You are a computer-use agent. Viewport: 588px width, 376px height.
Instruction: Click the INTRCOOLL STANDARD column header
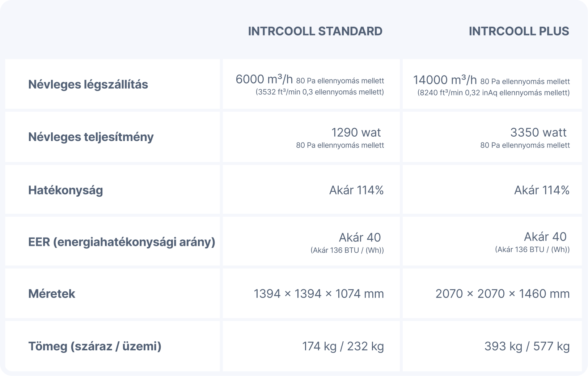coord(315,31)
